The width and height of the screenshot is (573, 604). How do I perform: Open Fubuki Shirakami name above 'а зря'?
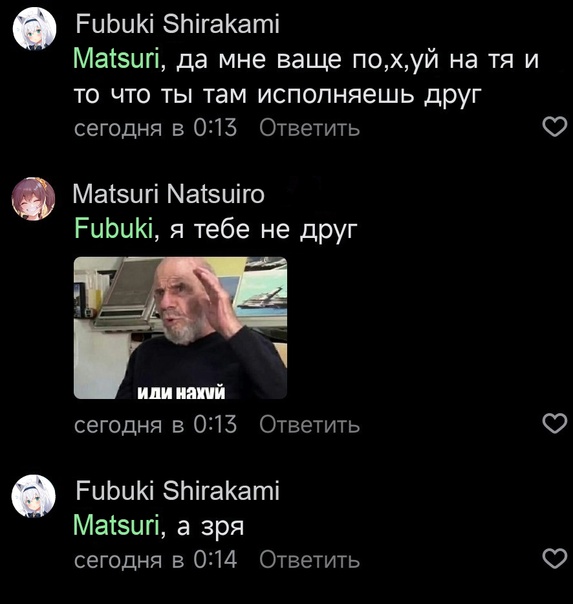[177, 491]
